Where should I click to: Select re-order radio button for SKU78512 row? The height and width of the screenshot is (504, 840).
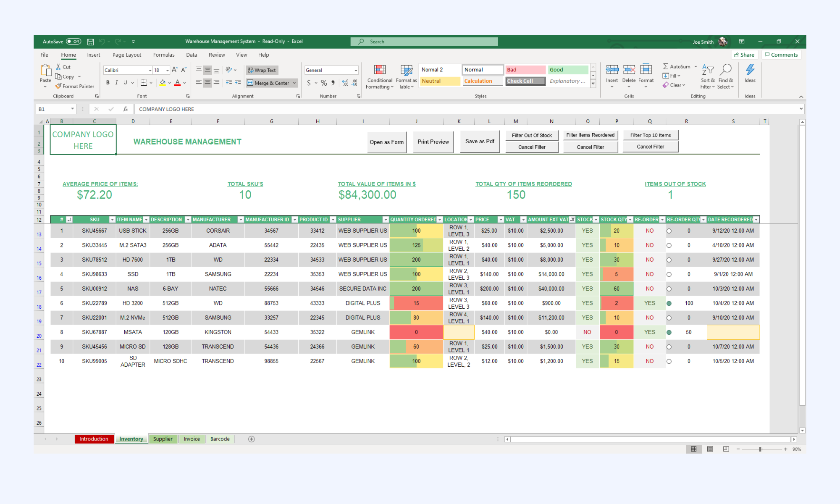(669, 260)
